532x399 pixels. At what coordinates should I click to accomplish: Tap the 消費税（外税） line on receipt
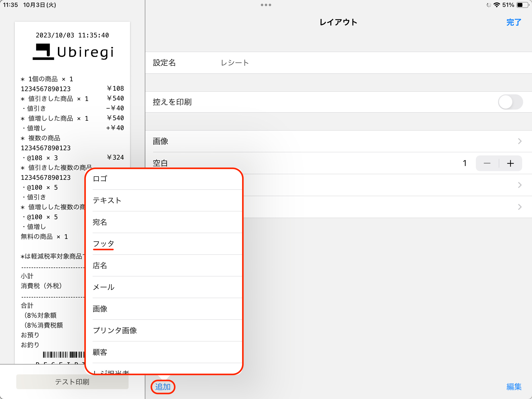pos(41,286)
